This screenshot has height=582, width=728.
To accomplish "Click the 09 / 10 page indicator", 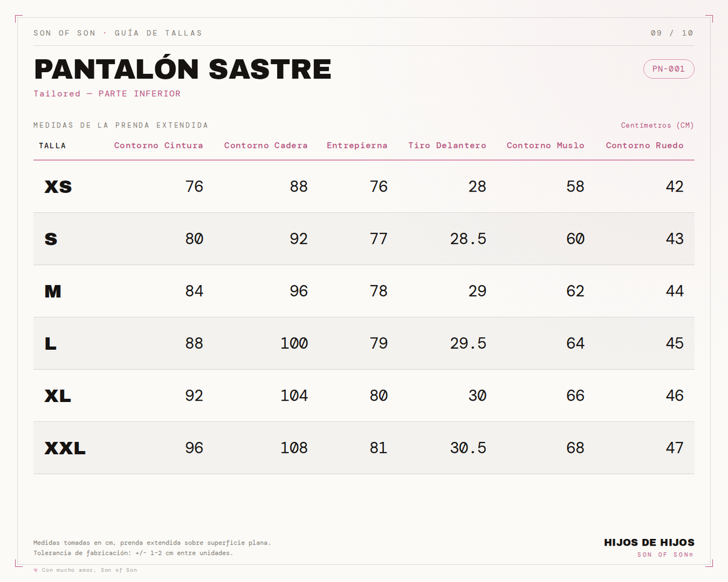I will click(672, 33).
